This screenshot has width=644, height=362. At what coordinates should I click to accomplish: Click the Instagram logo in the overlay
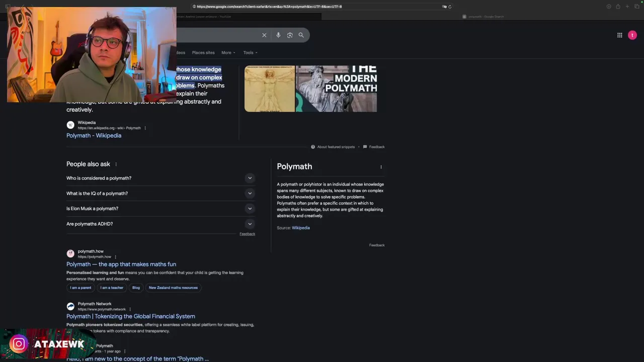[19, 344]
